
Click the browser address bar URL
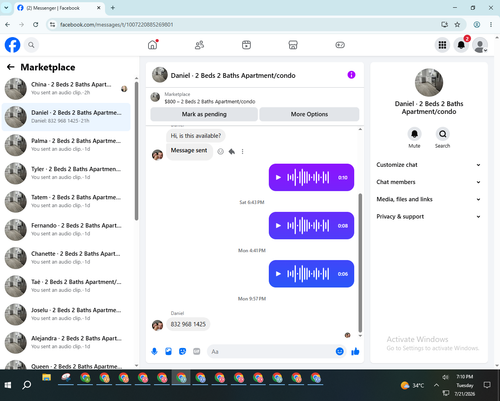(x=117, y=25)
